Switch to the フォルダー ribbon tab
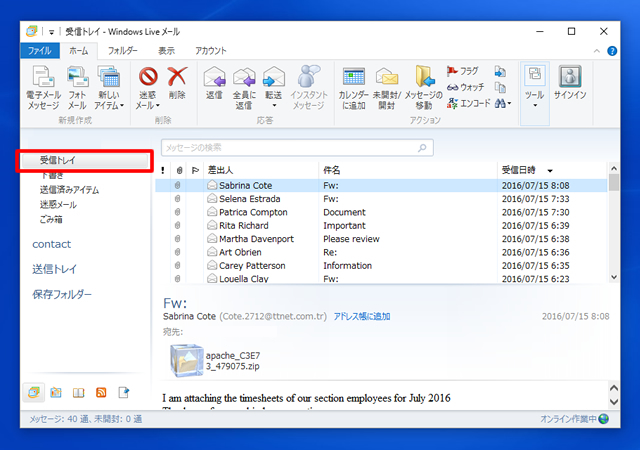640x450 pixels. [122, 49]
